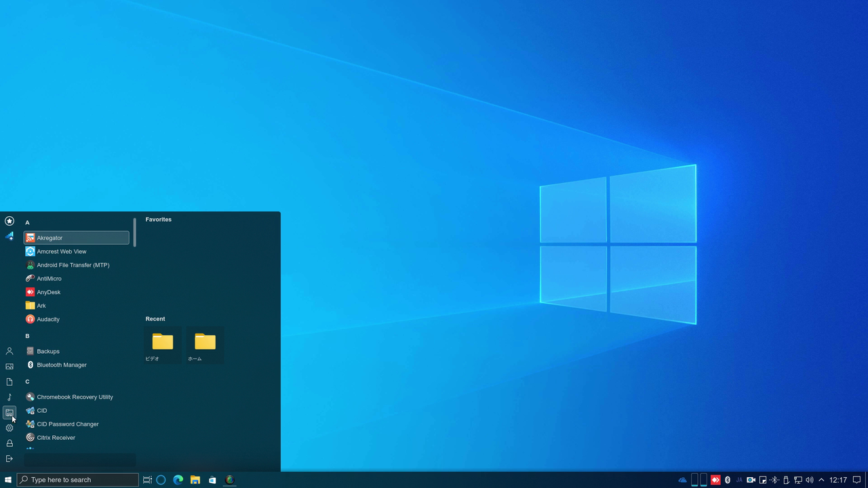Open Microsoft Store from taskbar
This screenshot has width=868, height=488.
coord(212,480)
